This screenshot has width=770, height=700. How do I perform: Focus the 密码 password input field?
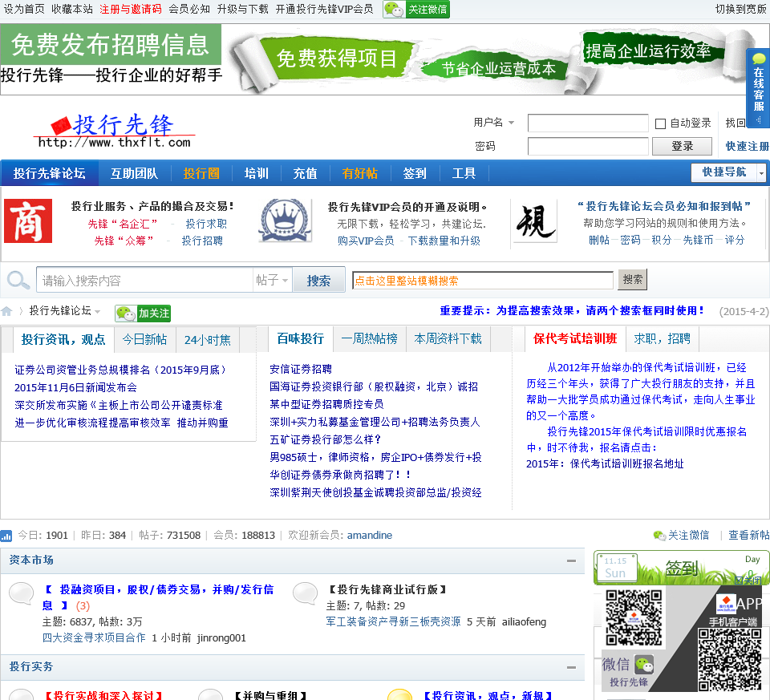(588, 146)
